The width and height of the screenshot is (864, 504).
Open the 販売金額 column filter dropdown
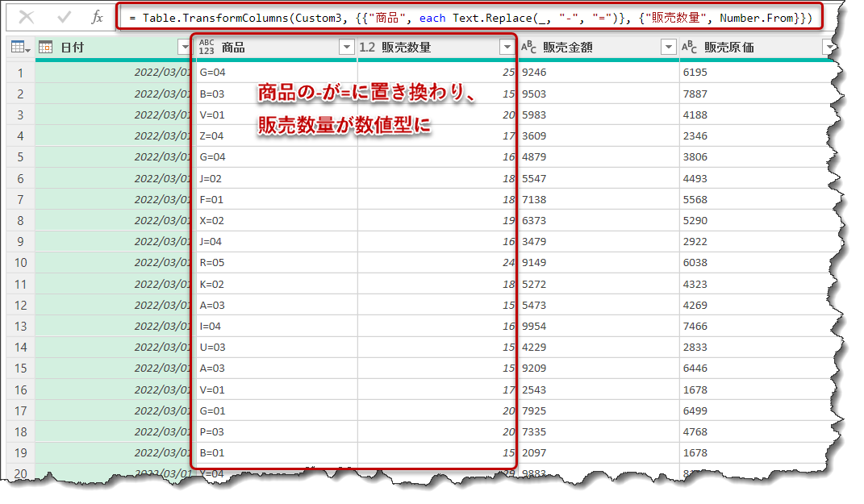(x=669, y=48)
